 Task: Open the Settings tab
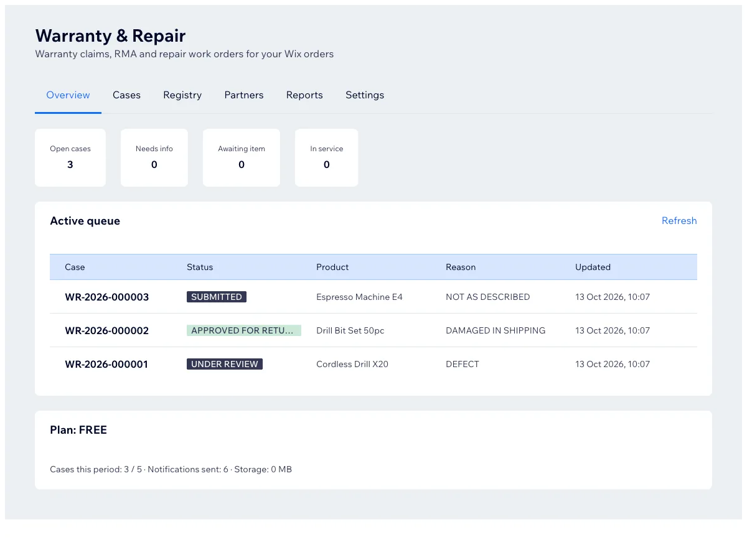coord(365,95)
